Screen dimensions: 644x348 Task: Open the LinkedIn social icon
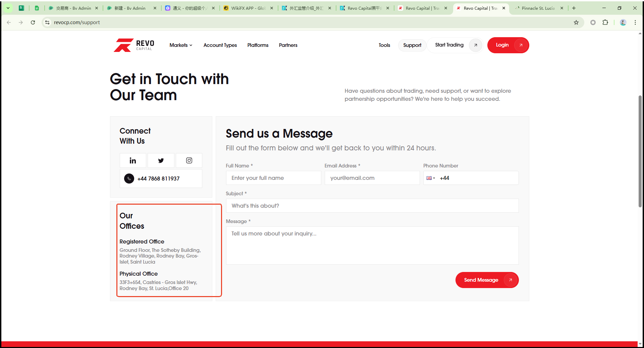(x=133, y=161)
